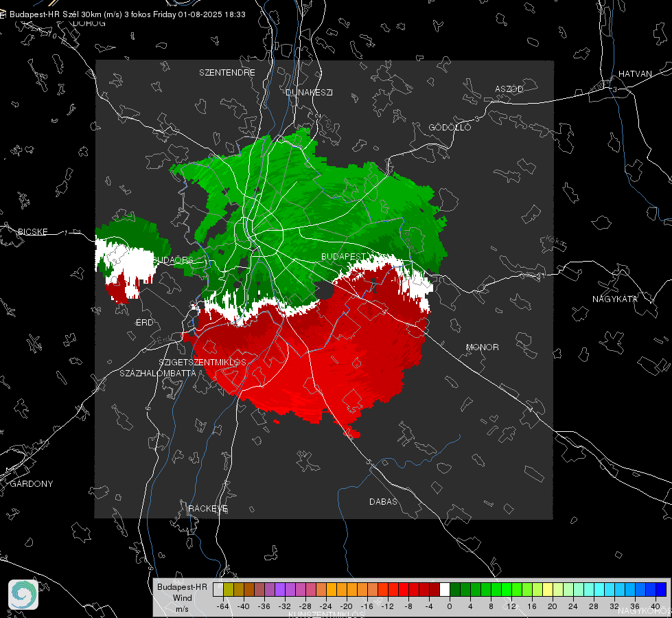
Task: Click the SZÁZHALOMBATTA city label
Action: [158, 373]
